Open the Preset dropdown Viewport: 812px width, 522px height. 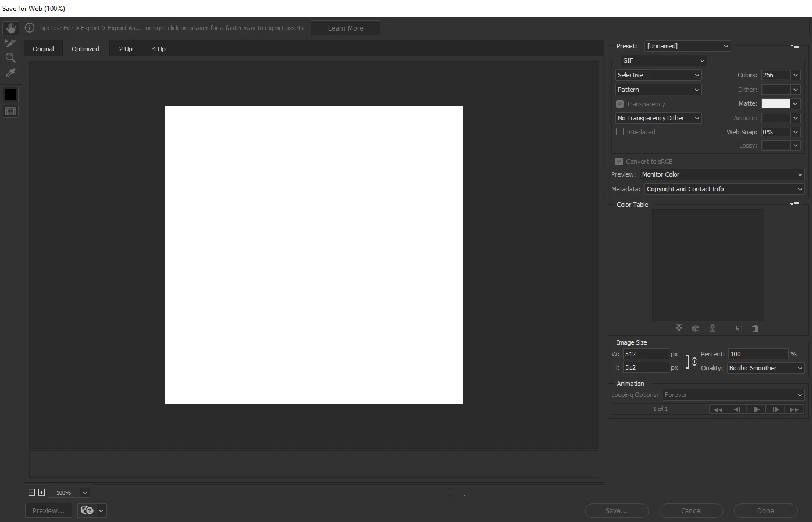click(688, 46)
